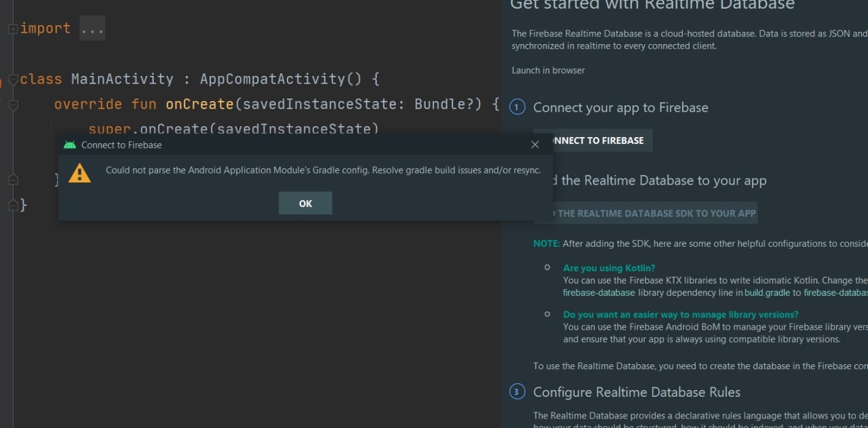The height and width of the screenshot is (428, 868).
Task: Select 'Do you want an easier way' heading
Action: [x=681, y=314]
